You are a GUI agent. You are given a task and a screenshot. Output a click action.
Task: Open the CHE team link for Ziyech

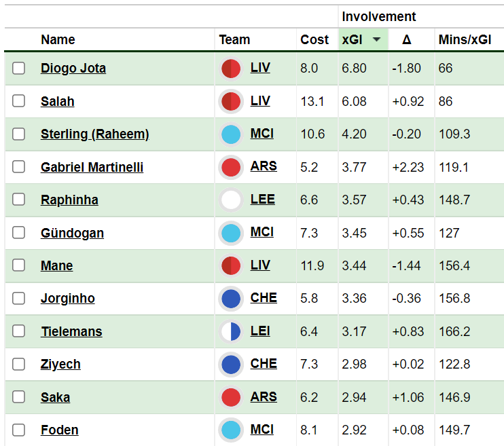pyautogui.click(x=264, y=363)
